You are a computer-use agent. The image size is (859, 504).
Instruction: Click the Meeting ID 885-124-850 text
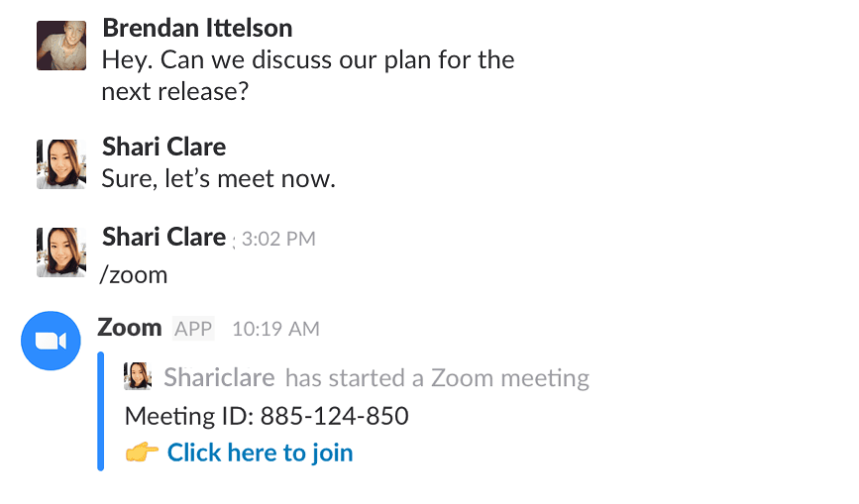pos(267,415)
